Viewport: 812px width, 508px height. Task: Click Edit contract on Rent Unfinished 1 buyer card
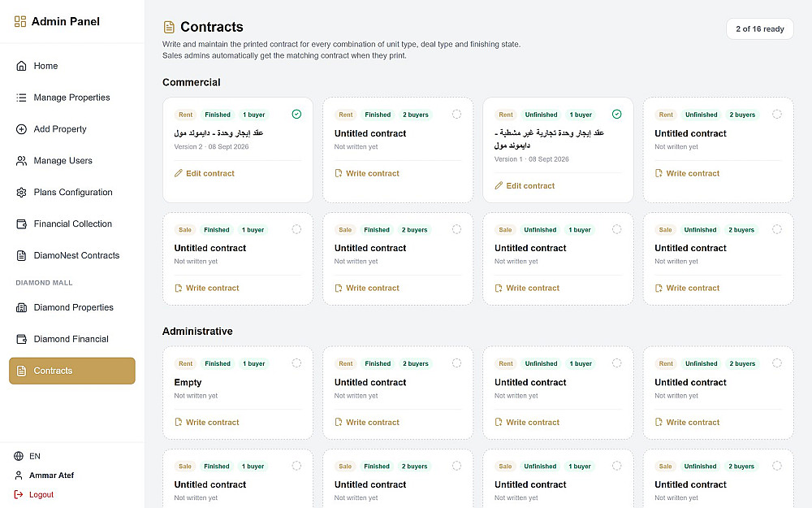pyautogui.click(x=524, y=185)
